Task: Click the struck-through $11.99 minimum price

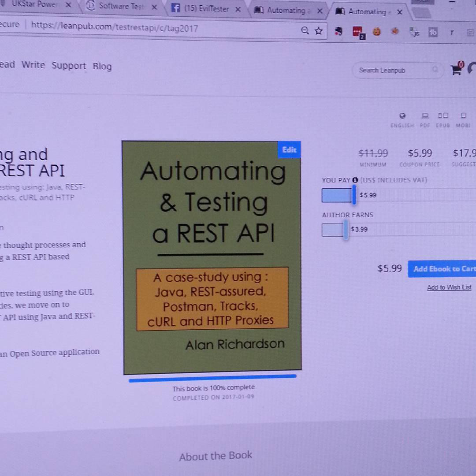Action: pyautogui.click(x=373, y=153)
